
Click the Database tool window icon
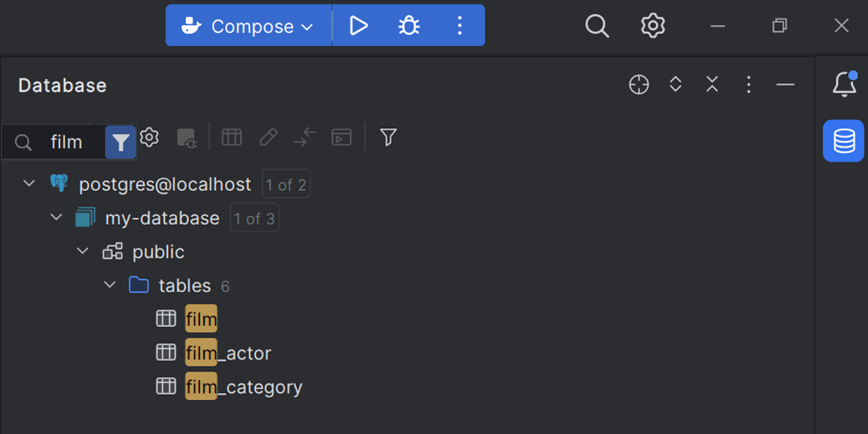point(843,140)
